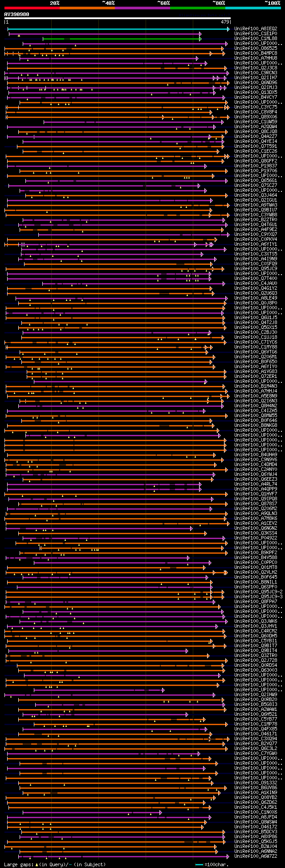Click the cyan ~100% identity legend segment
This screenshot has height=868, width=285.
tap(253, 8)
